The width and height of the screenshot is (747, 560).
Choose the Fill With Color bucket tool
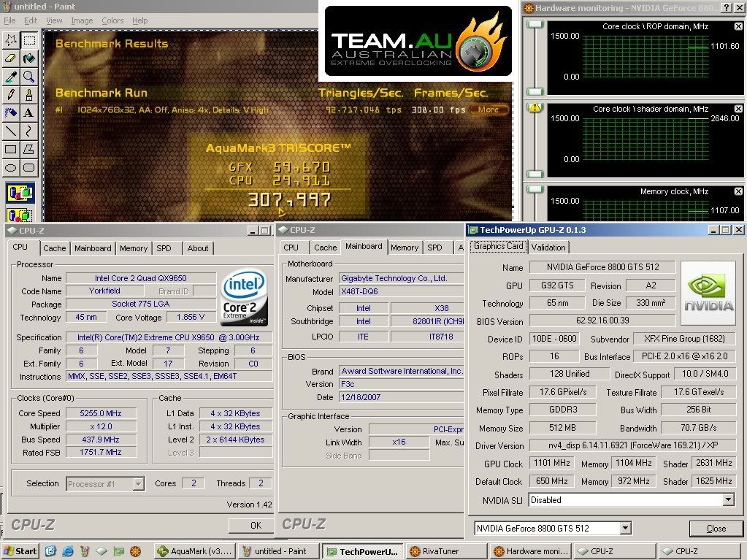[x=29, y=58]
